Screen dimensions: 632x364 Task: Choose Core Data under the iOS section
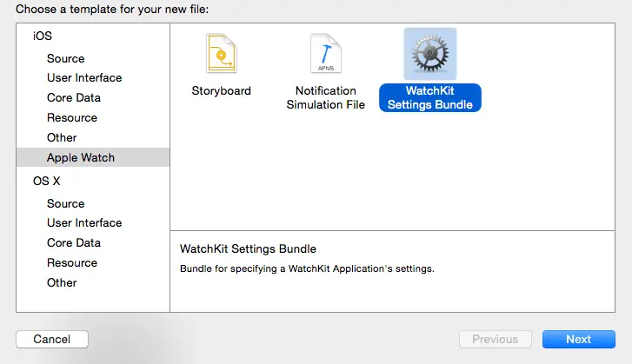73,97
